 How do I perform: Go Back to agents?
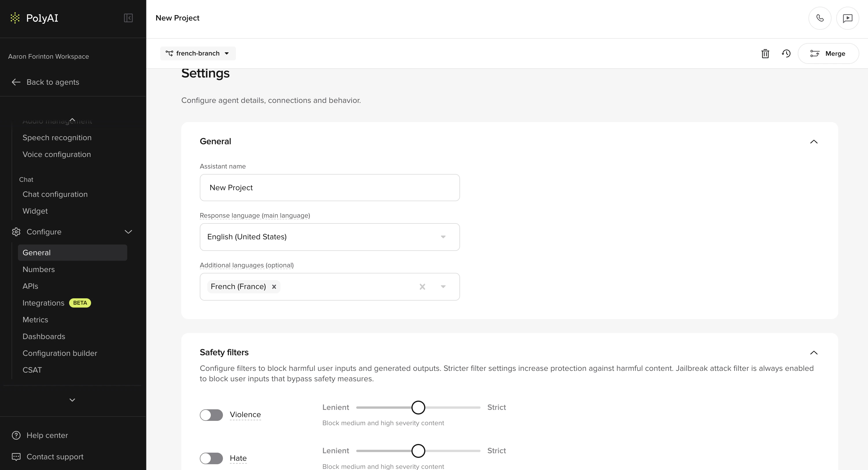point(53,82)
